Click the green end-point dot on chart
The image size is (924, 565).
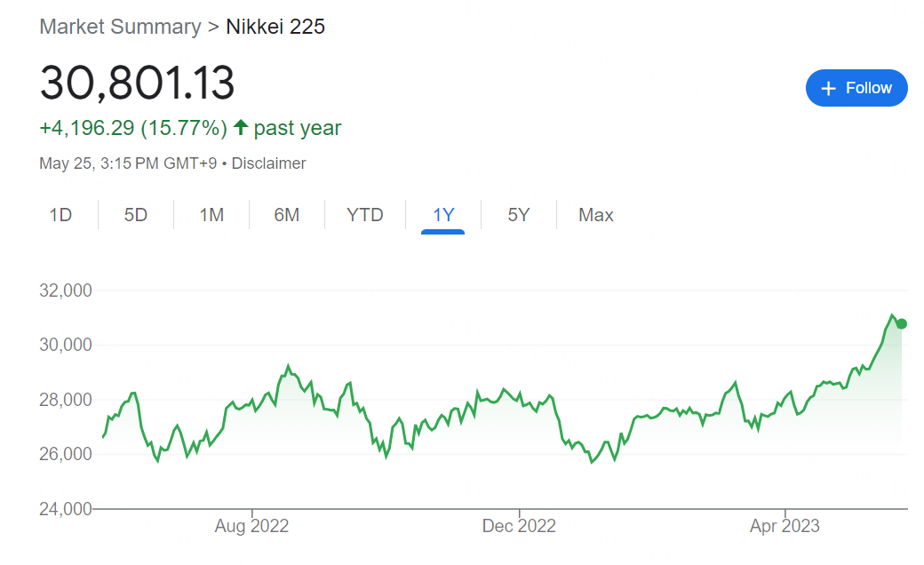(901, 323)
